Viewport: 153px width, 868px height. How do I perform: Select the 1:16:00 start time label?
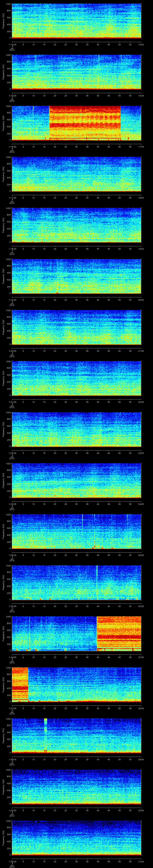coord(12,147)
